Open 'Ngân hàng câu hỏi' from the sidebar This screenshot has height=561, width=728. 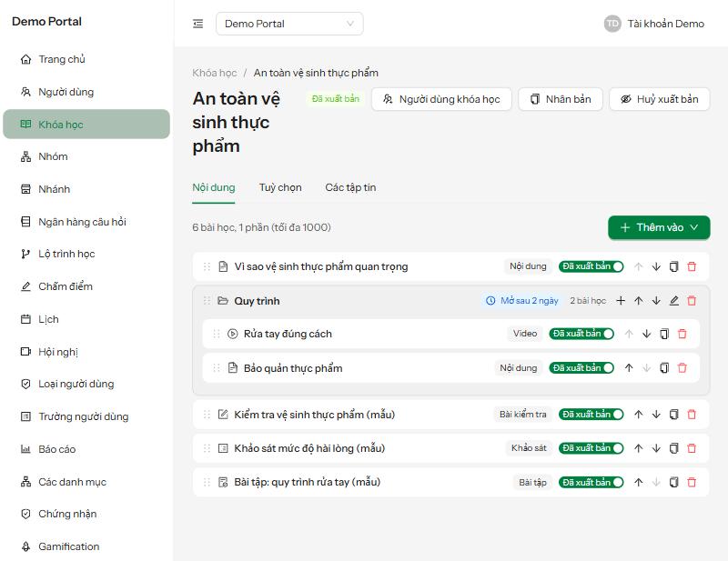pyautogui.click(x=86, y=222)
